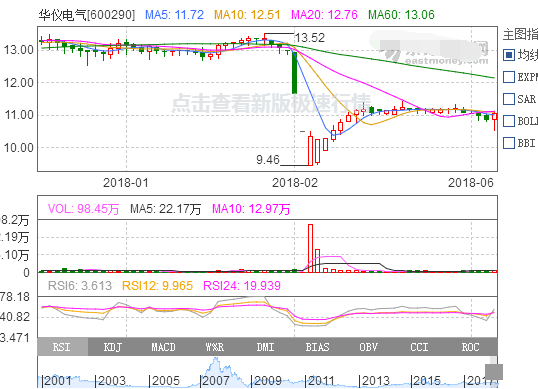Click the tallest red volume bar
538x389 pixels.
(310, 248)
